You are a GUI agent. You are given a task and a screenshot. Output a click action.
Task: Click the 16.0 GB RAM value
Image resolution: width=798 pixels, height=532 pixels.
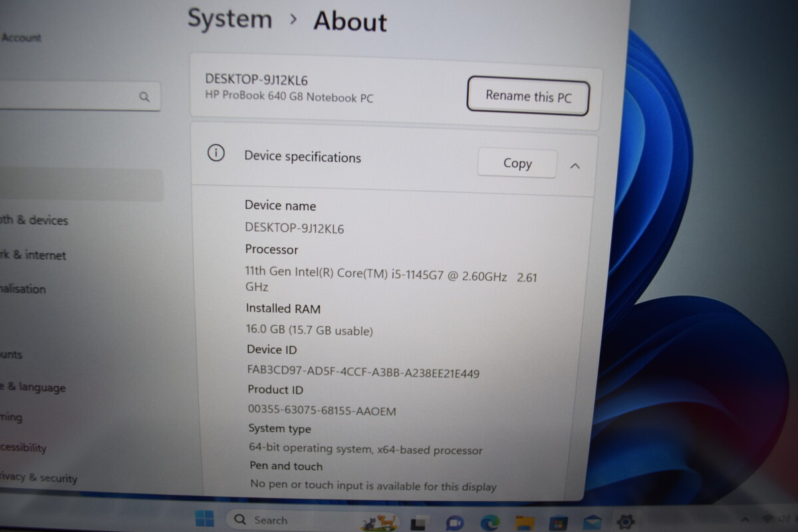click(309, 331)
